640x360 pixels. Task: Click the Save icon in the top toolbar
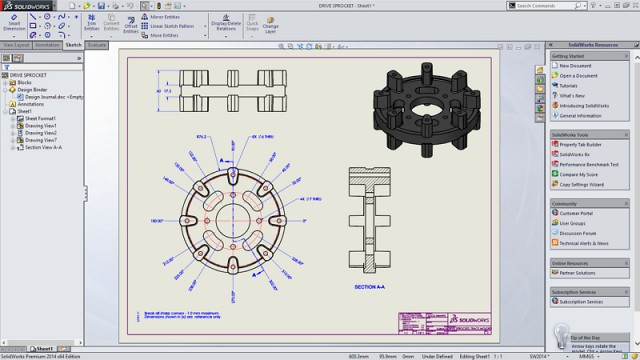tap(101, 6)
